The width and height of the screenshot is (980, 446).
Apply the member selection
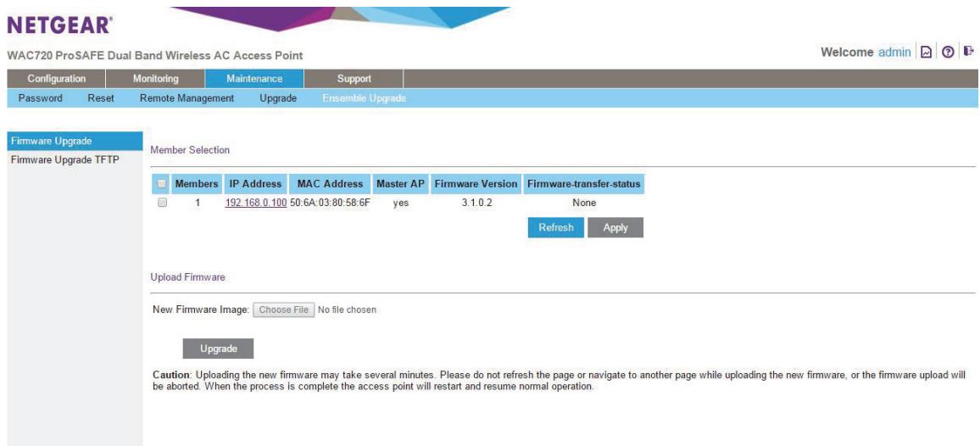[615, 228]
